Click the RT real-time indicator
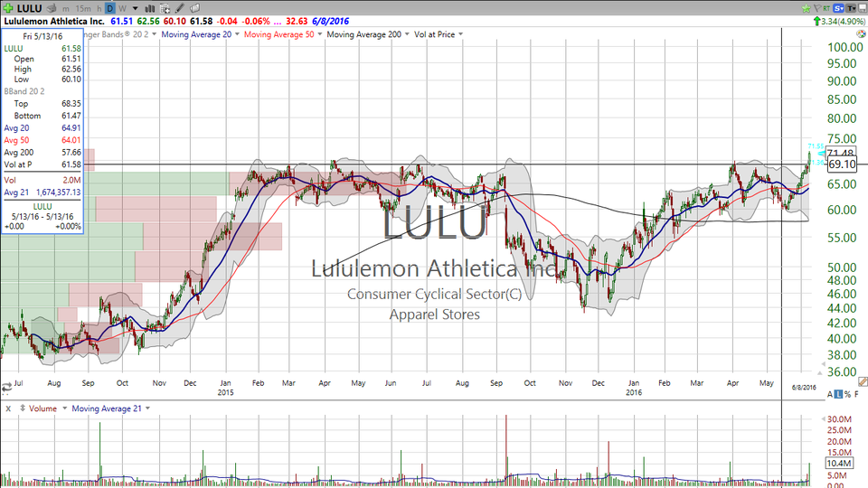Image resolution: width=868 pixels, height=488 pixels. [826, 8]
